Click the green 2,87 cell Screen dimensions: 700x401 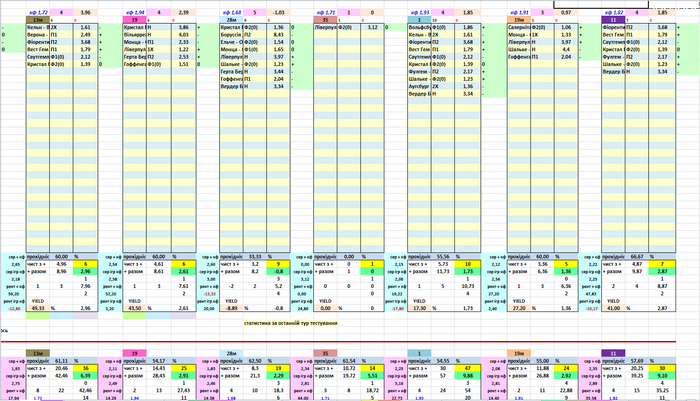[x=662, y=272]
